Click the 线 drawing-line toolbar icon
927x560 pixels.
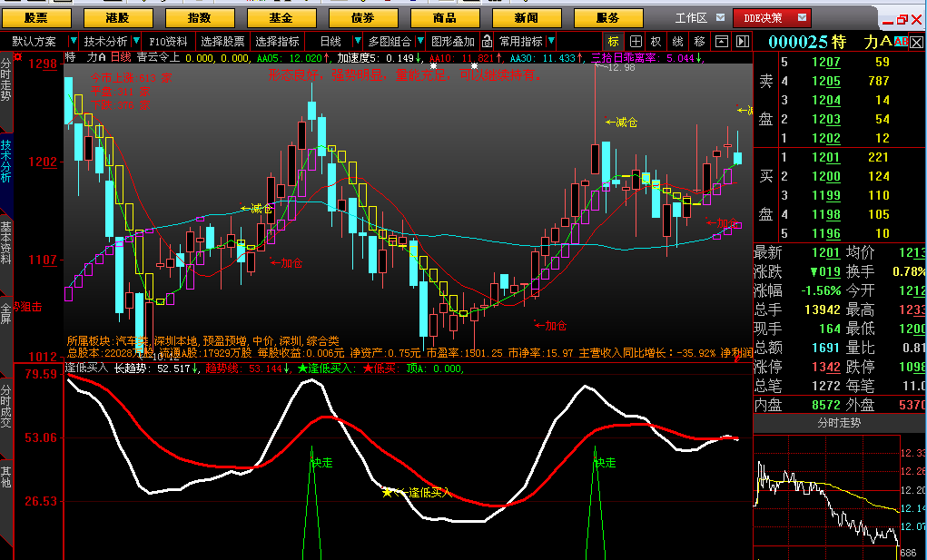[x=678, y=42]
